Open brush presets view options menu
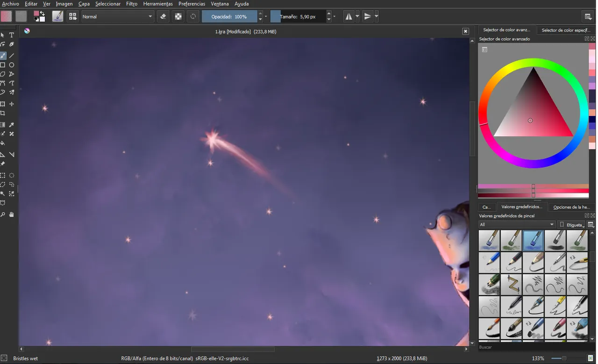This screenshot has width=598, height=364. [x=591, y=225]
